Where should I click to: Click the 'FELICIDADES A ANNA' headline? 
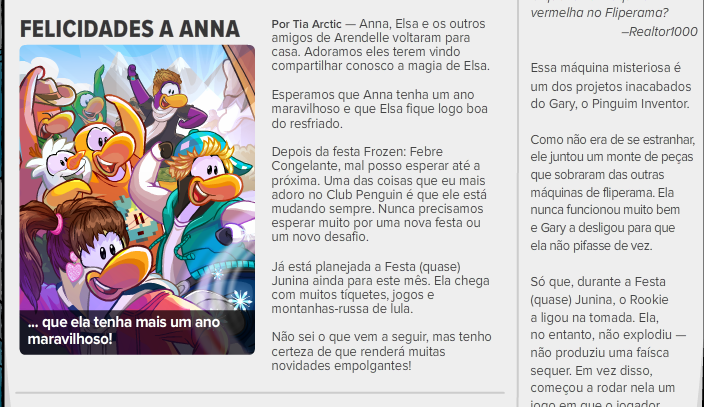tap(130, 29)
